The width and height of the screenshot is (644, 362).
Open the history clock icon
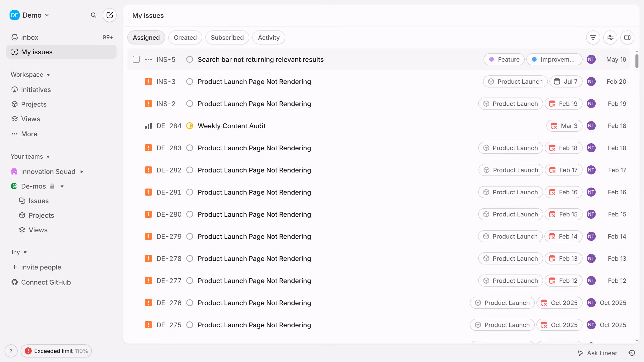632,353
